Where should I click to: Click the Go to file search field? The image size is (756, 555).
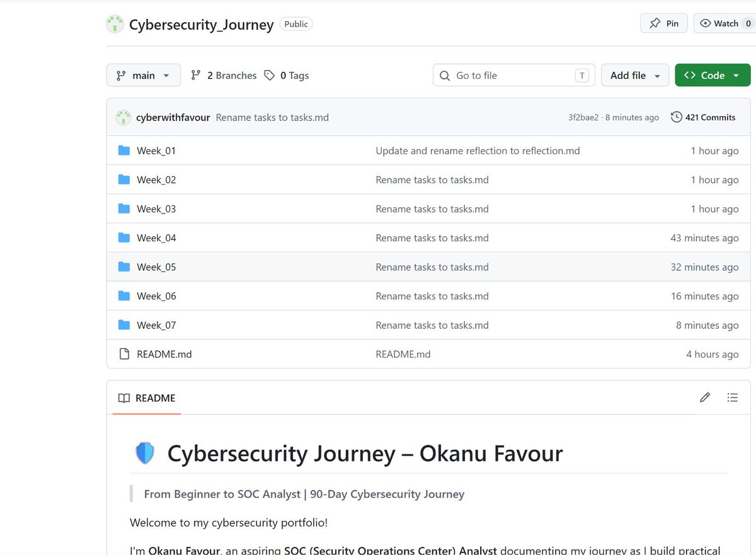pos(514,75)
